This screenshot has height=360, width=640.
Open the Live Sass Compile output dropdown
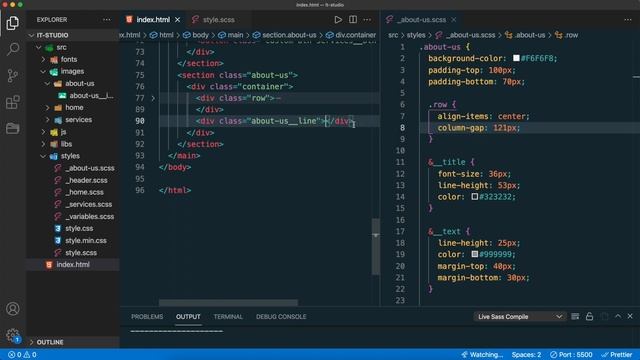520,317
